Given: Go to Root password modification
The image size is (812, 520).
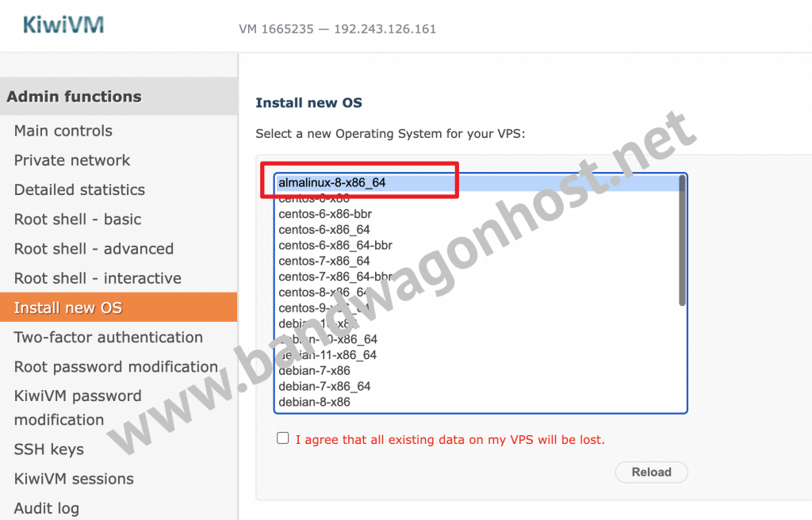Looking at the screenshot, I should click(x=116, y=367).
